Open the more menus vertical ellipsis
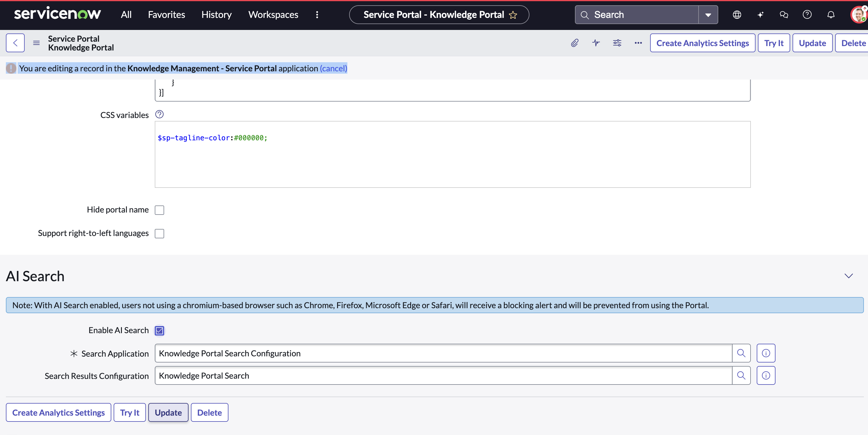This screenshot has height=435, width=868. tap(317, 14)
